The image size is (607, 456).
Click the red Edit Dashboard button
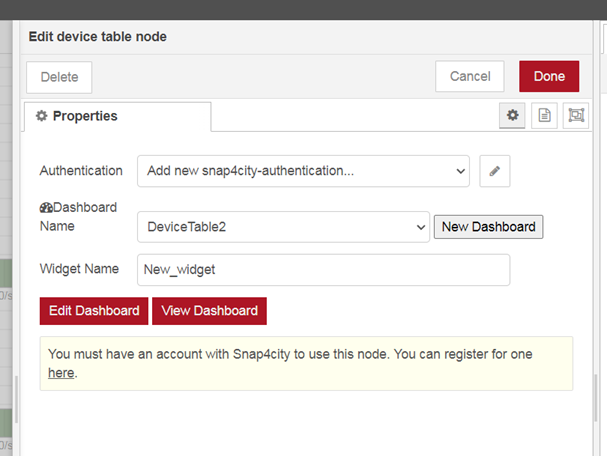point(94,311)
